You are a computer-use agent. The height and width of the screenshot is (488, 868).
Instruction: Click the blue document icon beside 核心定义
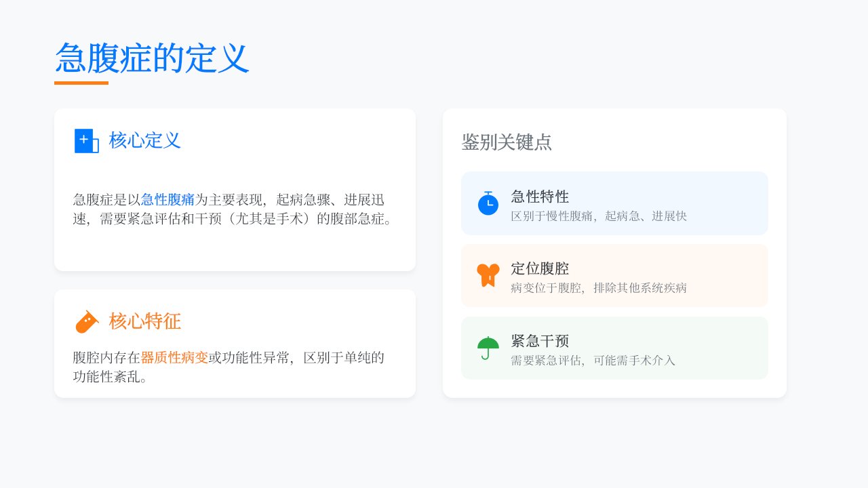pyautogui.click(x=86, y=141)
